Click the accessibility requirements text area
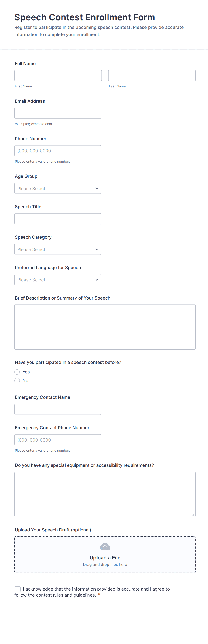This screenshot has height=644, width=208. [105, 494]
